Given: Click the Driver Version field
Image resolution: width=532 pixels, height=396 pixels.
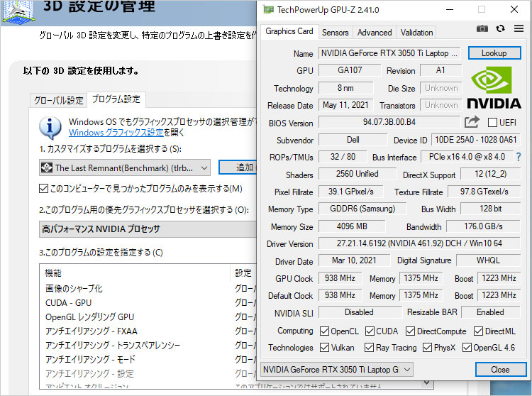Looking at the screenshot, I should click(419, 243).
